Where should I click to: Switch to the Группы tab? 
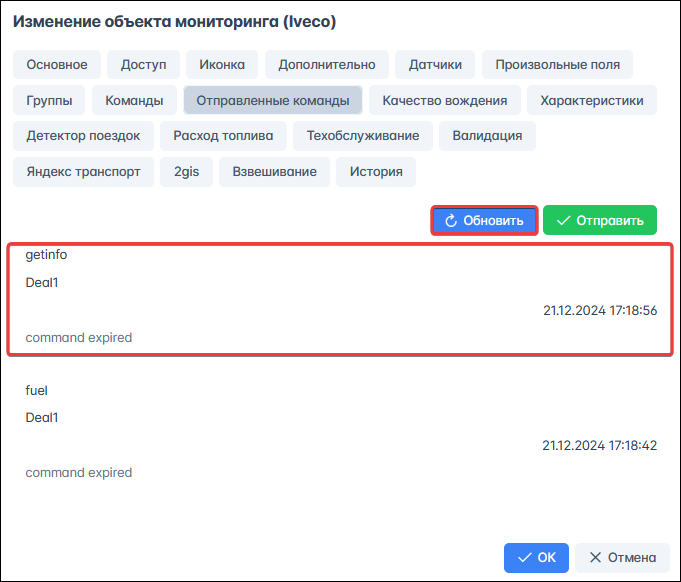(x=49, y=100)
